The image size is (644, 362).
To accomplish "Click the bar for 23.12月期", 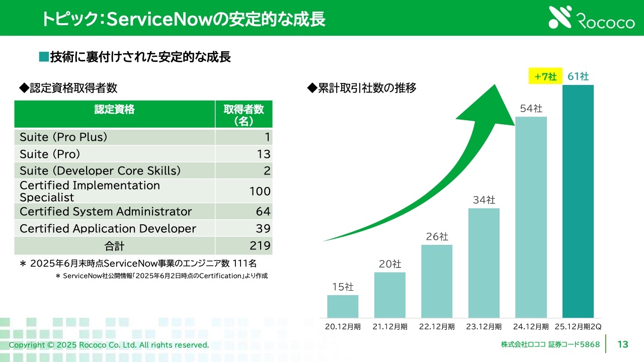I will [x=484, y=263].
